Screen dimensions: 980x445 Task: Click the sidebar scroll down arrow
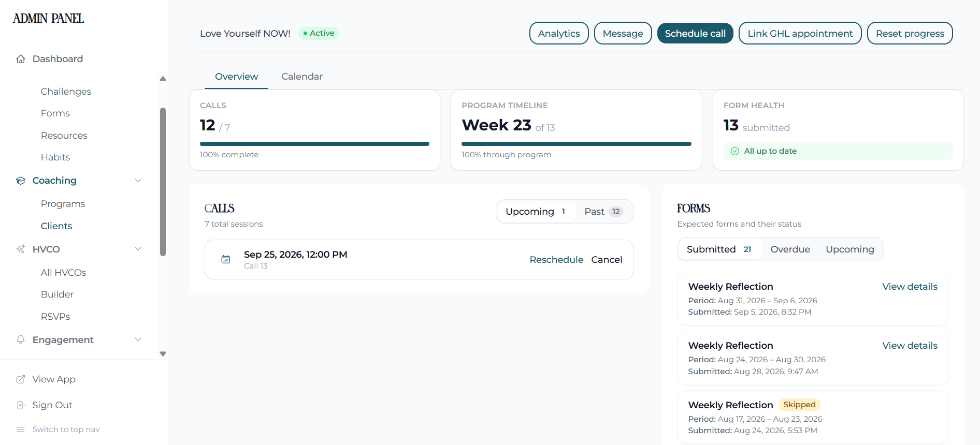click(163, 354)
